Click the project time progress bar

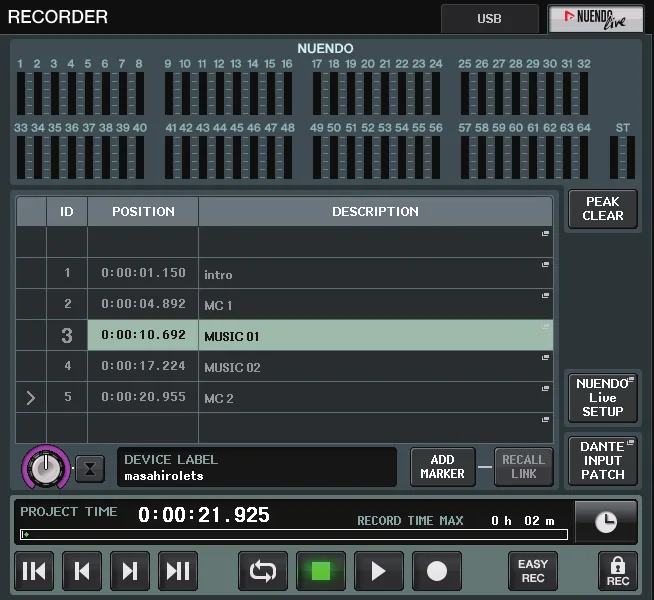coord(294,535)
